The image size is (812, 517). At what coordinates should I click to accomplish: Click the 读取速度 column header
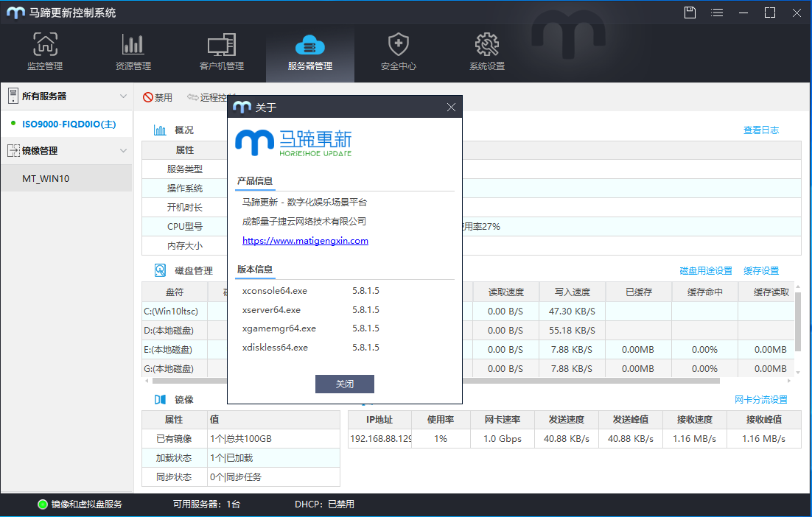click(506, 292)
